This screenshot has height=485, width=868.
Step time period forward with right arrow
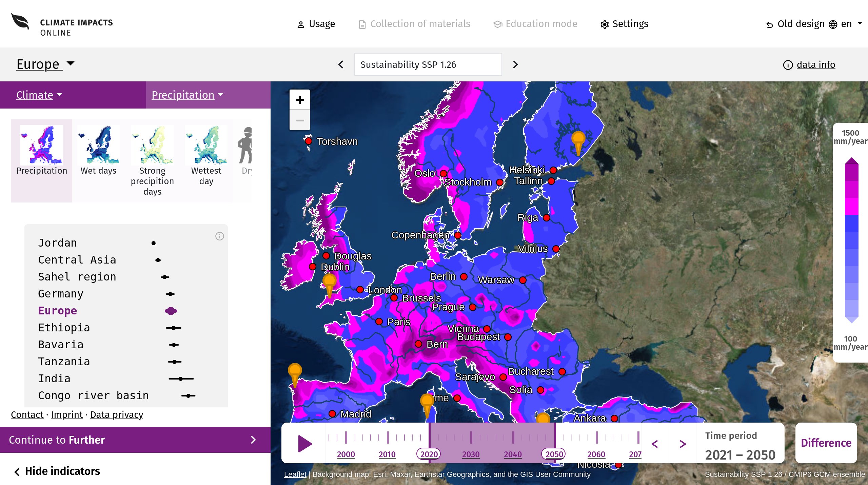(683, 444)
